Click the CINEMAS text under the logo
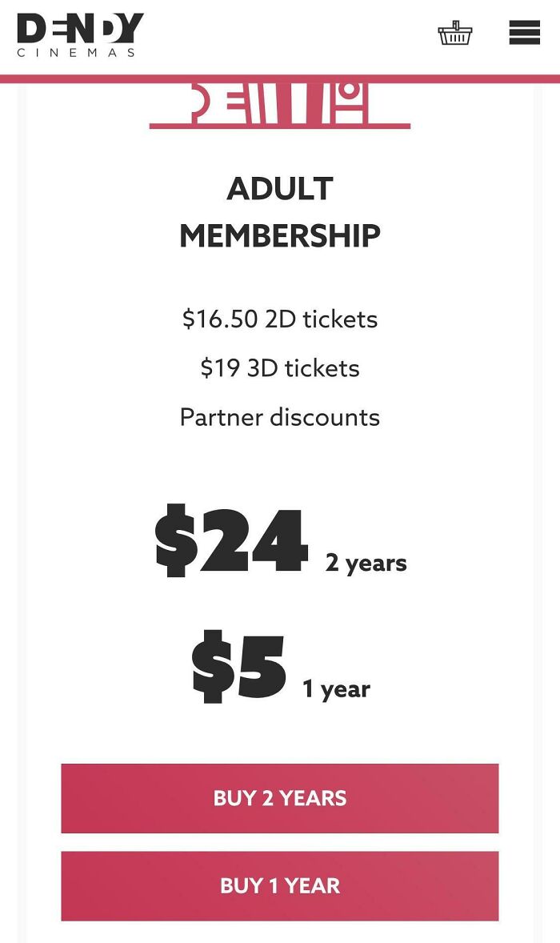Viewport: 560px width, 943px height. 75,52
